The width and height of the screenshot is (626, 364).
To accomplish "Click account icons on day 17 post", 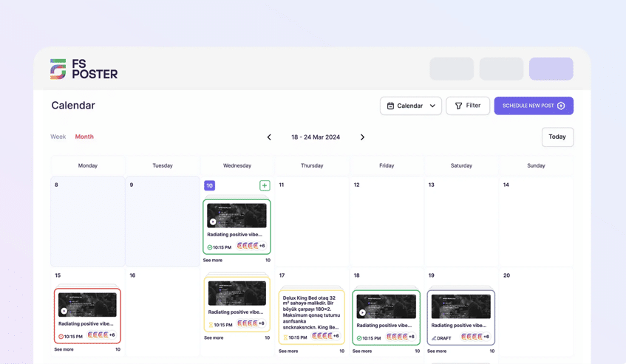I will click(x=326, y=336).
